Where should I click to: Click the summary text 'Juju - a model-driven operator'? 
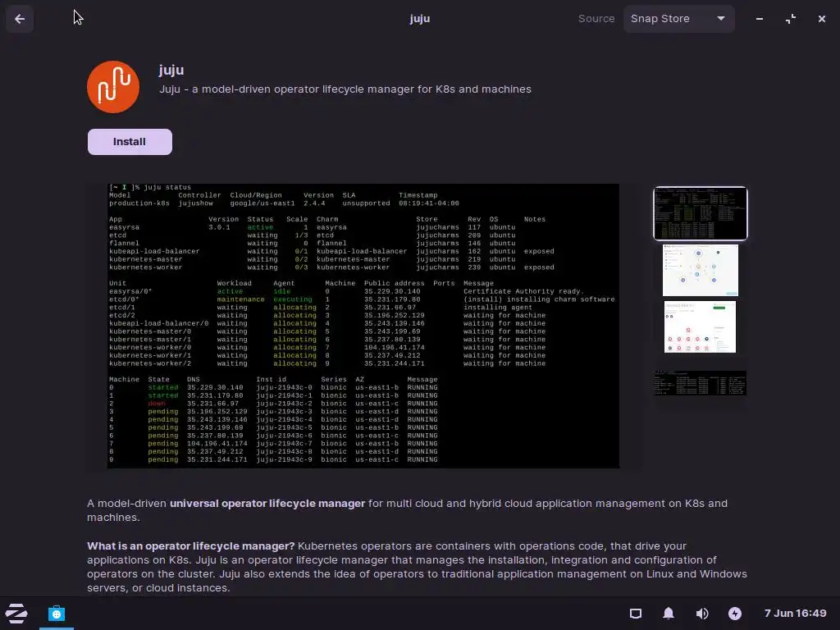point(345,89)
